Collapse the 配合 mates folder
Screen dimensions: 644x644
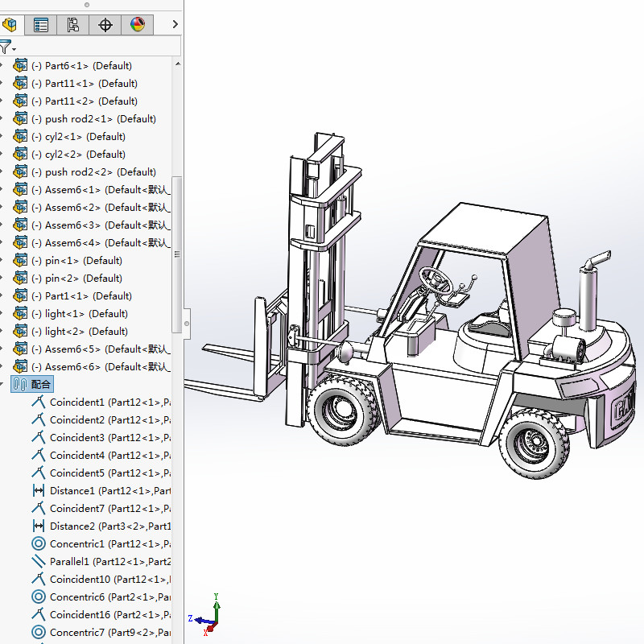click(x=2, y=384)
